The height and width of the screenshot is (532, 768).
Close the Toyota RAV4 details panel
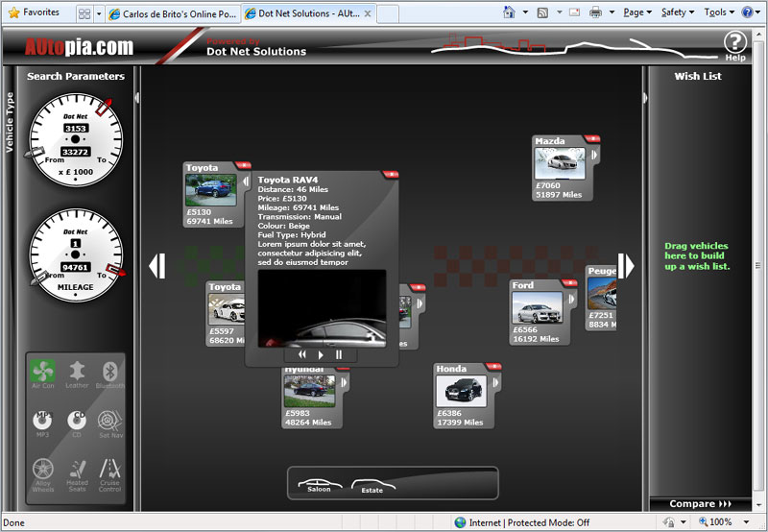coord(391,174)
